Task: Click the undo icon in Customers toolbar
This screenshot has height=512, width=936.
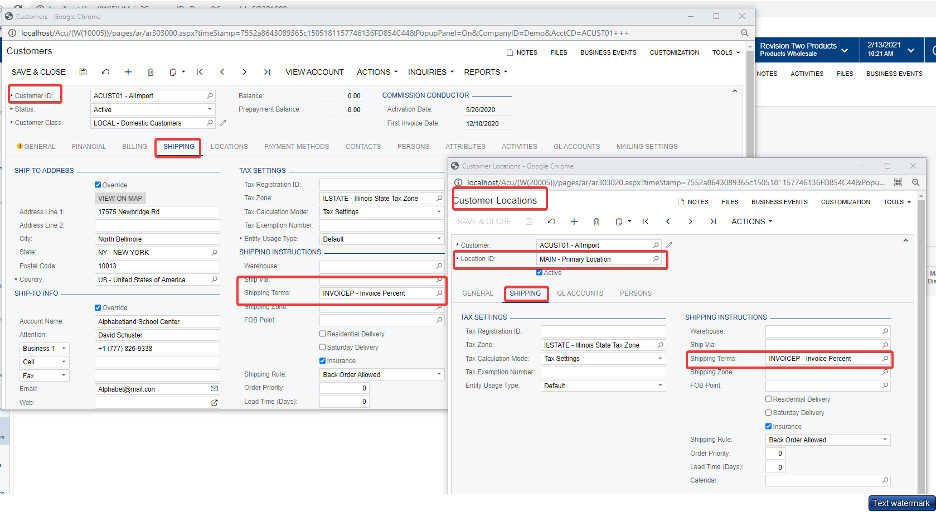Action: (105, 72)
